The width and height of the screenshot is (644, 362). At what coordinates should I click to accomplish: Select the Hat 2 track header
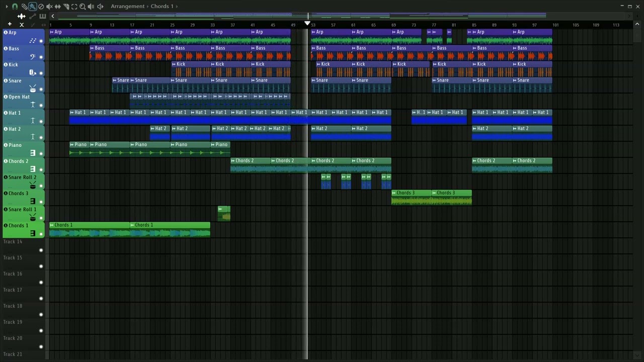tap(23, 133)
